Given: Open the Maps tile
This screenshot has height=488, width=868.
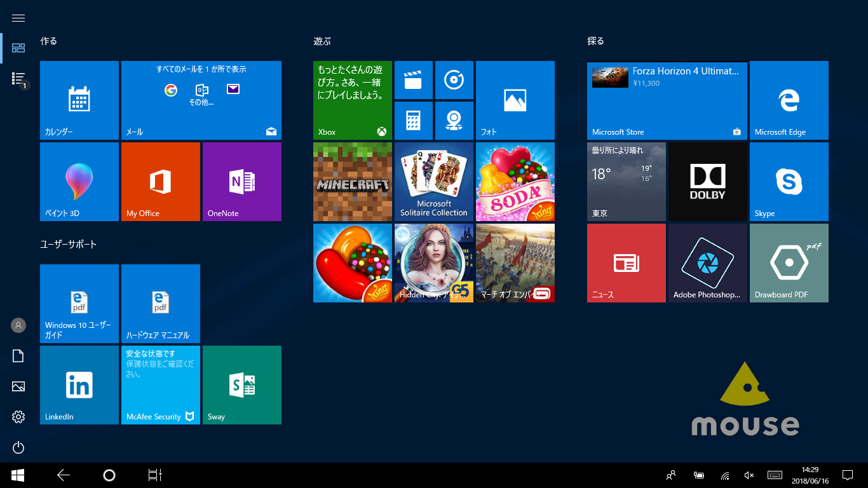Looking at the screenshot, I should pyautogui.click(x=454, y=121).
